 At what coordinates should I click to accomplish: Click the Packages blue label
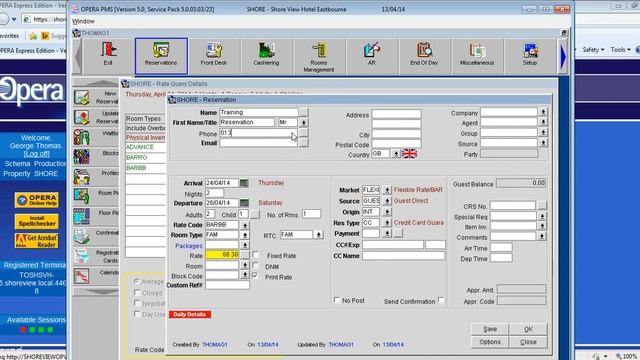tap(189, 246)
